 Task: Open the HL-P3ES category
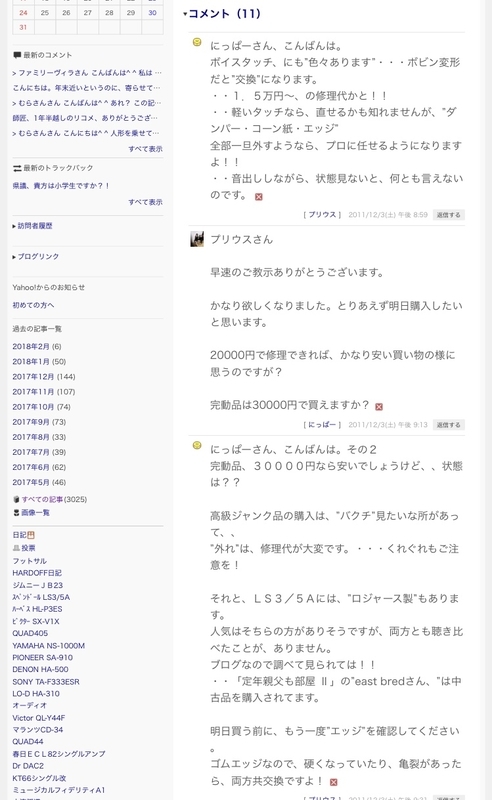click(x=37, y=609)
